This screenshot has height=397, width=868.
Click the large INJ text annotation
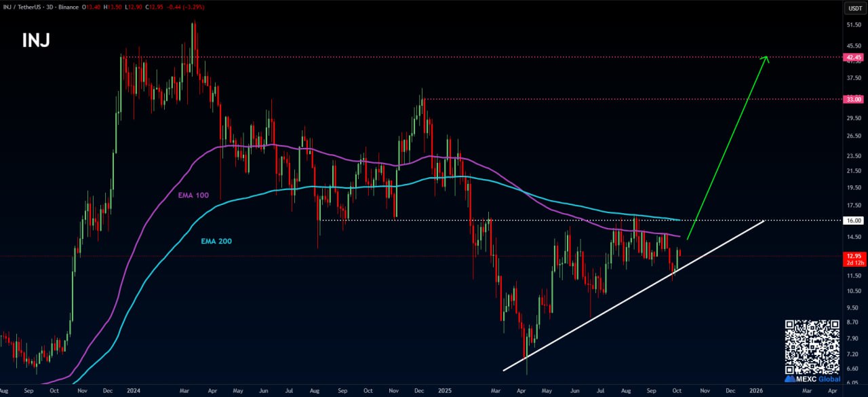pos(36,41)
